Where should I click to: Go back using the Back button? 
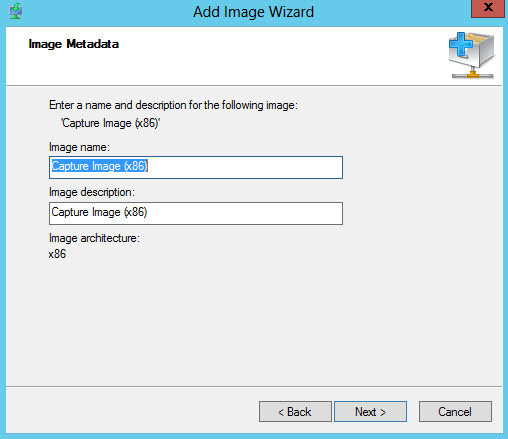[x=295, y=412]
